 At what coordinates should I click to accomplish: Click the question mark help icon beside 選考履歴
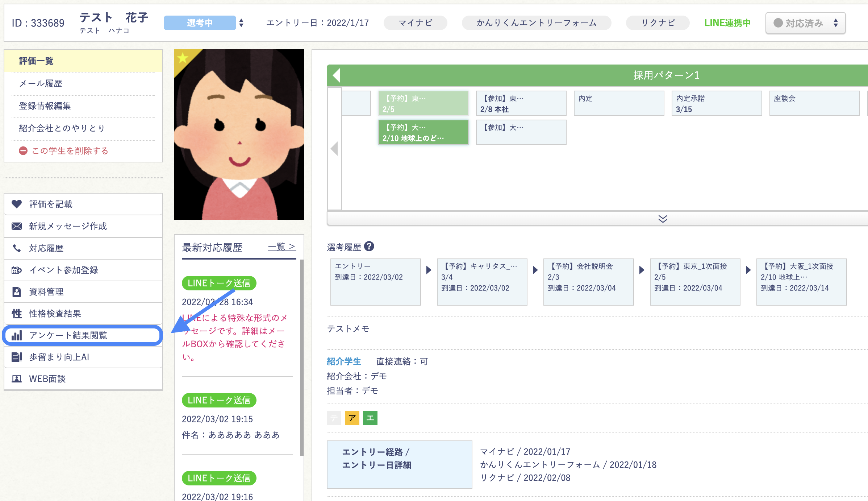tap(369, 247)
